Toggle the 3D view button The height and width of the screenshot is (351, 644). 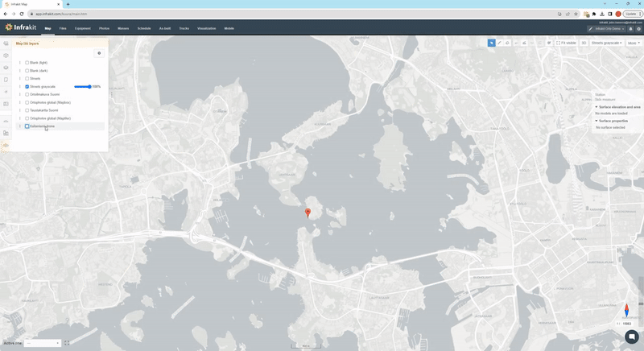[x=584, y=43]
